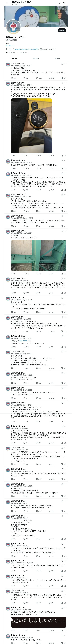Click the search icon in header
Image resolution: width=72 pixels, height=644 pixels.
pos(64,3)
